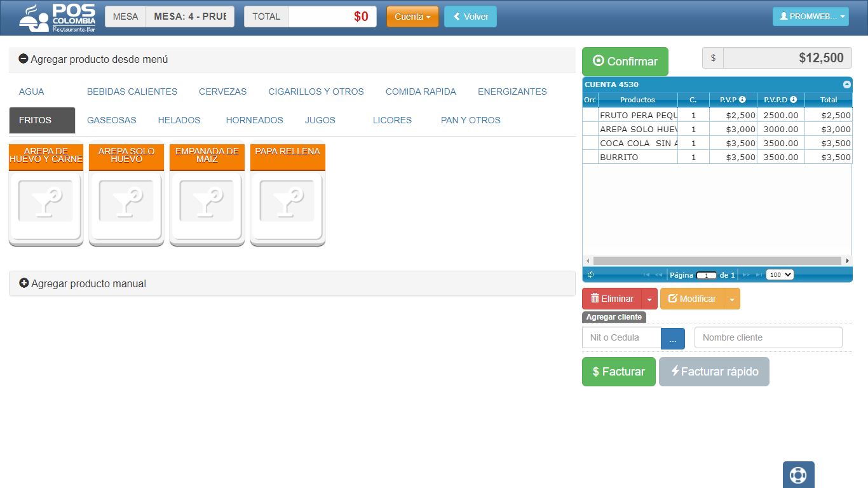868x488 pixels.
Task: Open the POS Colombia logo home
Action: coord(57,18)
